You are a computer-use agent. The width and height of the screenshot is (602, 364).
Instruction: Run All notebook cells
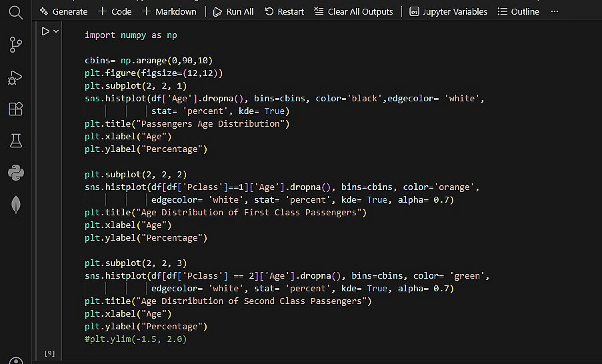click(x=233, y=11)
